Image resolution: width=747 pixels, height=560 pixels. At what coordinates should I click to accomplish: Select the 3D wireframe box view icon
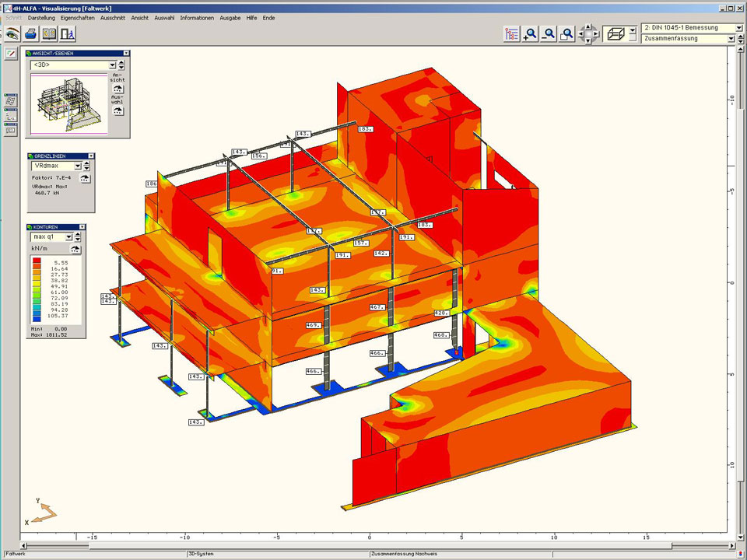(615, 33)
